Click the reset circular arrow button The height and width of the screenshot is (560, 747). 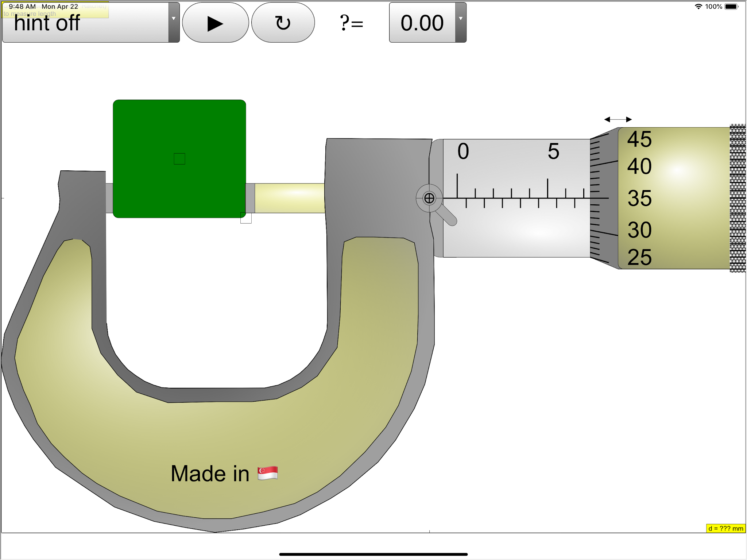point(283,23)
